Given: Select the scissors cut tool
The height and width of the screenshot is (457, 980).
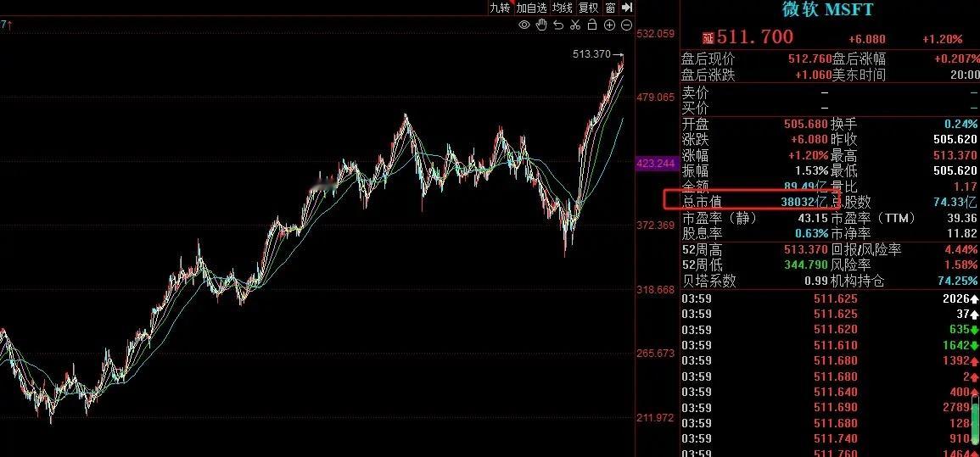Looking at the screenshot, I should (575, 25).
